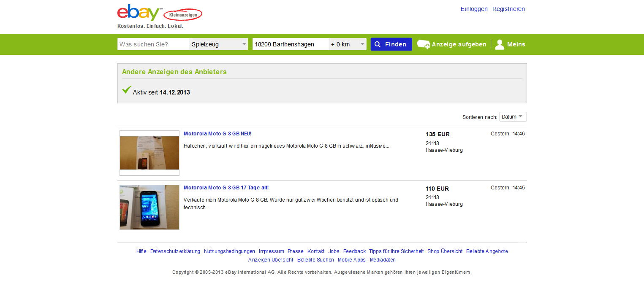Click the description starting 'Hallöchen, verkauft wird'
The image size is (644, 294).
coord(286,146)
